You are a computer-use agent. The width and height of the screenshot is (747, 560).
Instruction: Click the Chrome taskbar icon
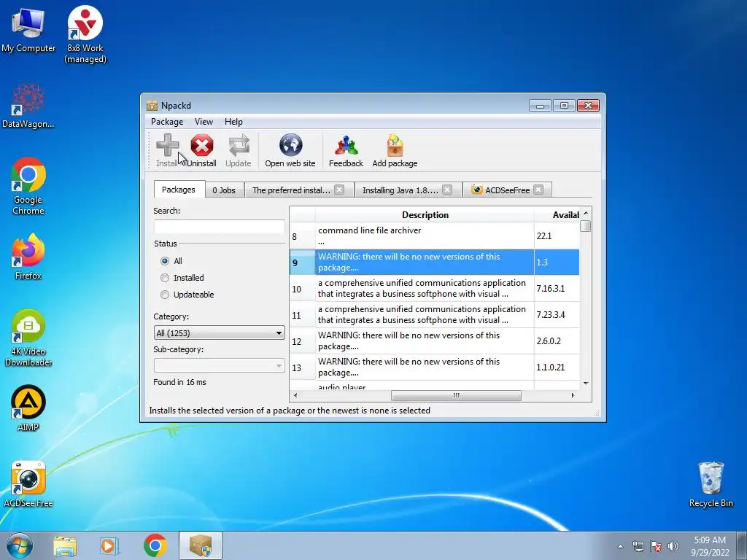click(x=155, y=545)
